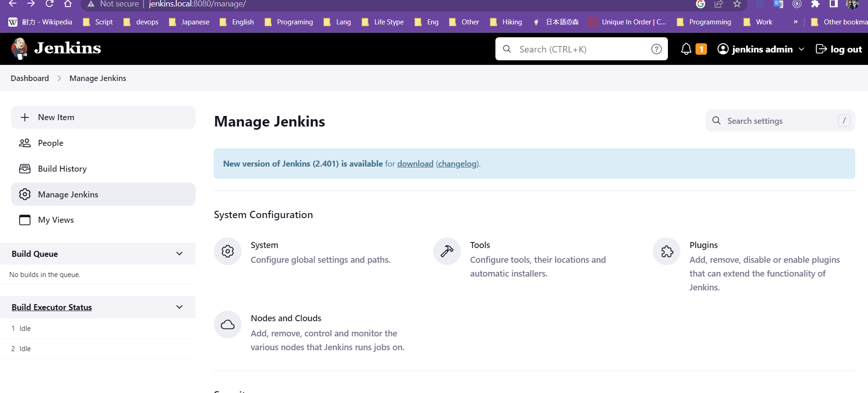Expand the Dashboard breadcrumb chevron
The height and width of the screenshot is (393, 868).
(x=59, y=78)
